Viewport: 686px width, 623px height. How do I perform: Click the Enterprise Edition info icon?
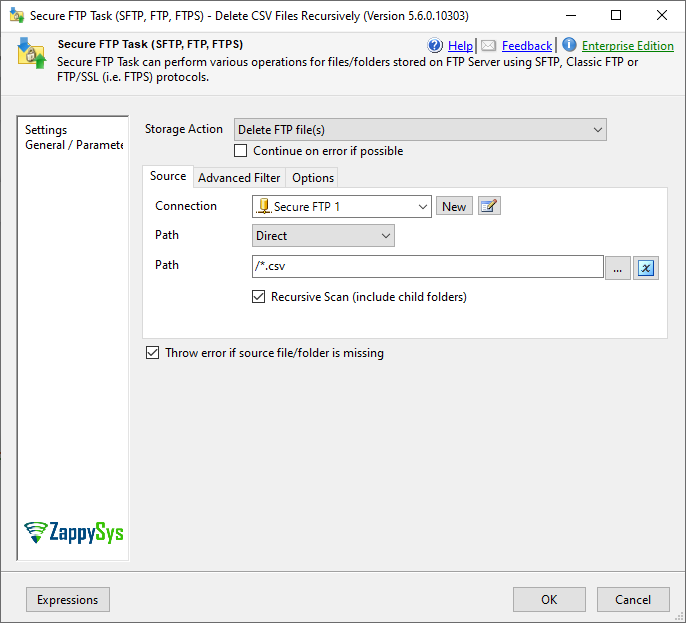point(569,45)
